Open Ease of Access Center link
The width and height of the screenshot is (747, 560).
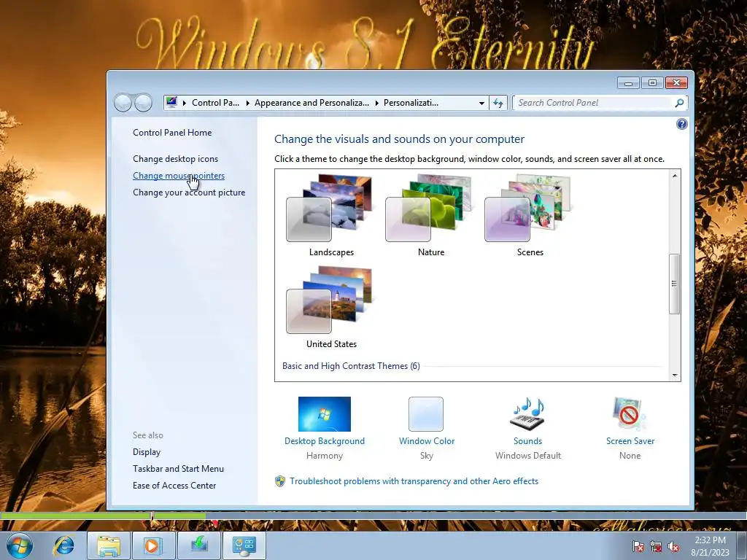(x=174, y=485)
